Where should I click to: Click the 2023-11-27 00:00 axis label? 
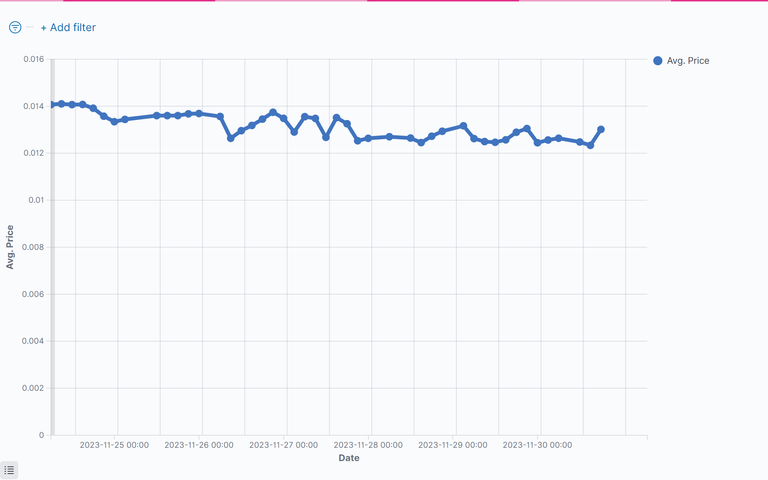pyautogui.click(x=284, y=444)
